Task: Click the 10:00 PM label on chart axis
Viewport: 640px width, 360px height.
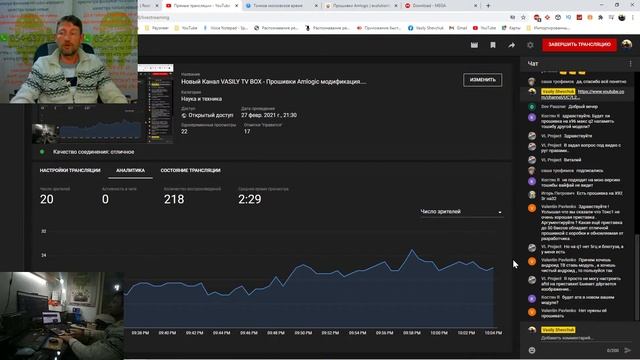Action: (439, 333)
